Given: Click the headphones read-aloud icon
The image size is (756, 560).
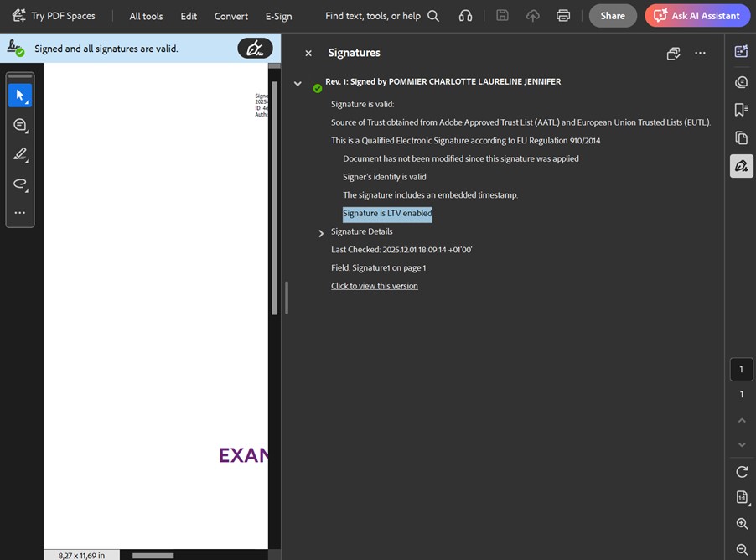Looking at the screenshot, I should coord(465,16).
